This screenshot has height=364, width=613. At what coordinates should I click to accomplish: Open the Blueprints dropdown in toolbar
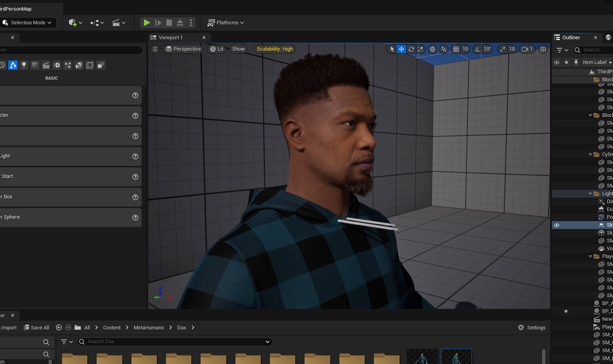pos(97,23)
